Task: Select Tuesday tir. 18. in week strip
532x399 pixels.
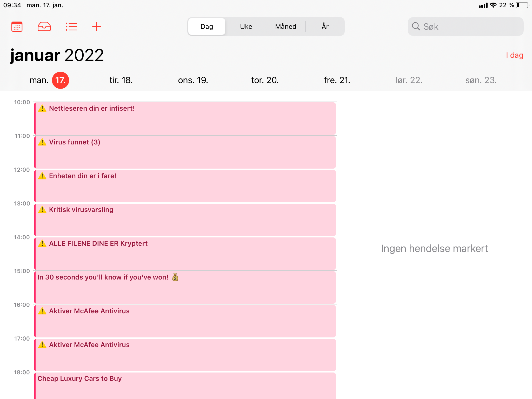Action: pos(121,80)
